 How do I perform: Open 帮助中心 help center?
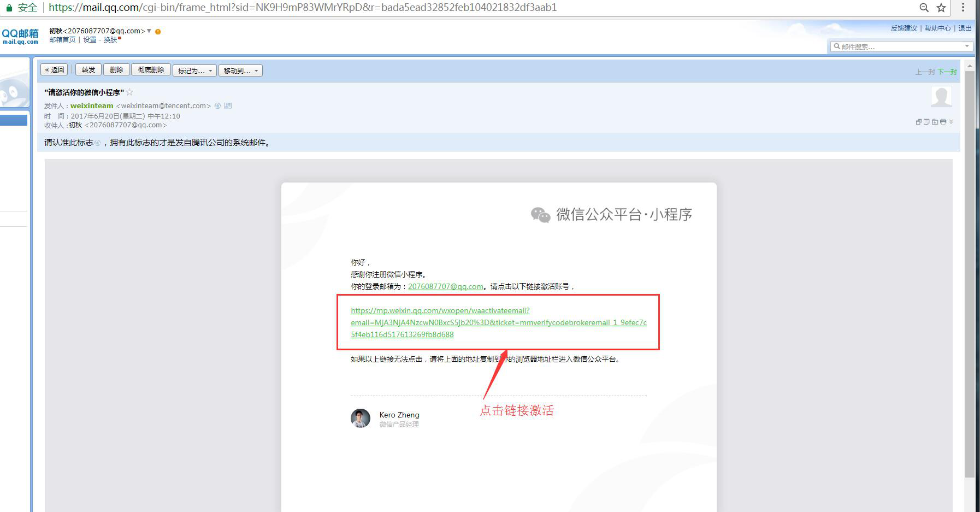938,28
